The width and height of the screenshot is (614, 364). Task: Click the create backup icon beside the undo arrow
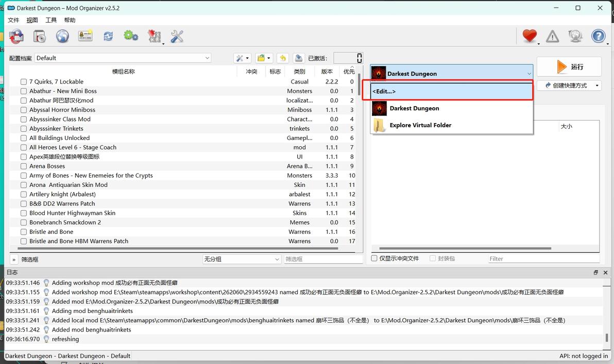(298, 58)
